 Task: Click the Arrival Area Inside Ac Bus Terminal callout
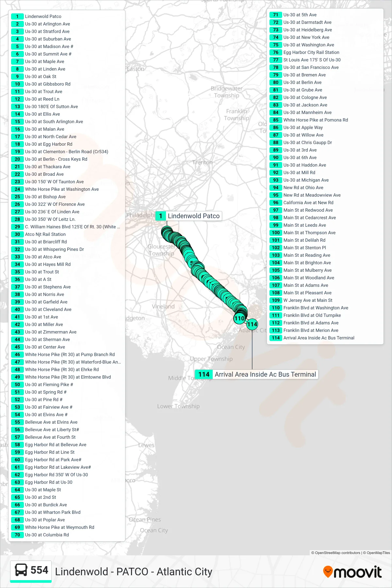[x=257, y=374]
